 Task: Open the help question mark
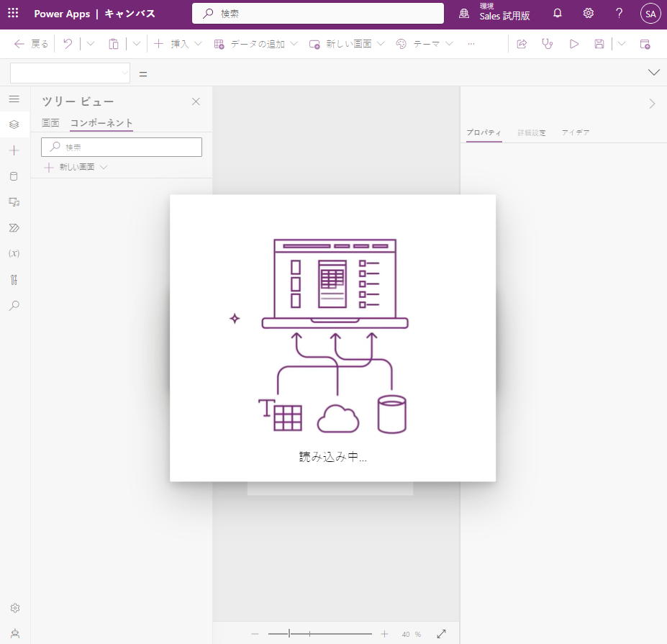click(x=620, y=13)
